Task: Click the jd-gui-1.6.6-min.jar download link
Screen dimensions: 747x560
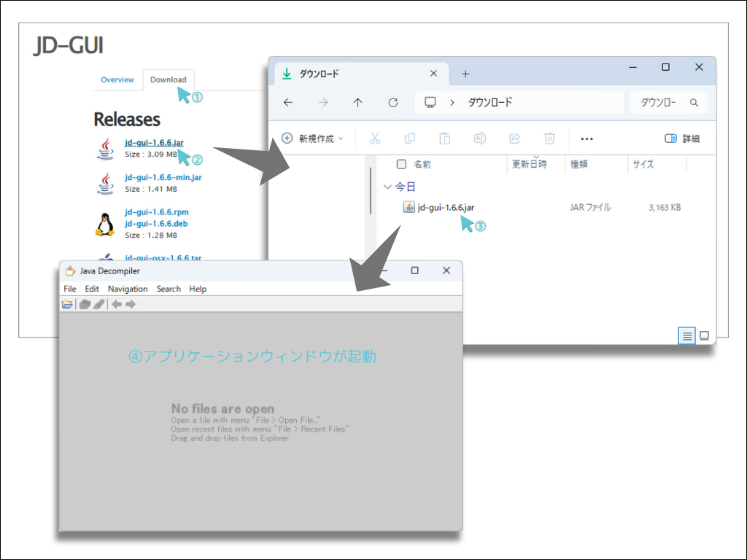Action: click(x=163, y=177)
